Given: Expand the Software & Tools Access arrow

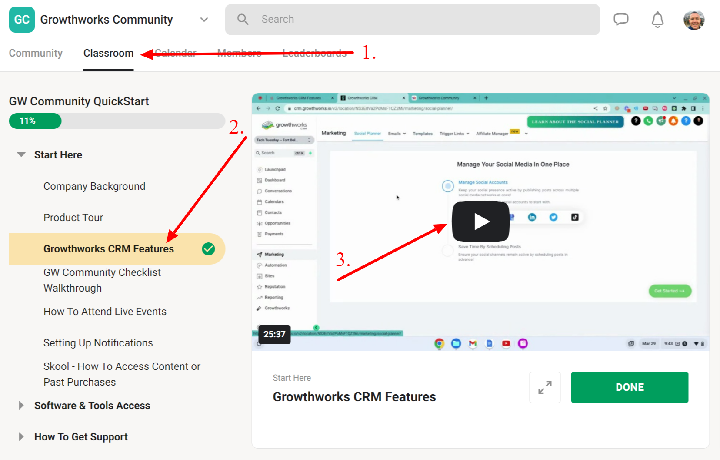Looking at the screenshot, I should click(x=21, y=405).
